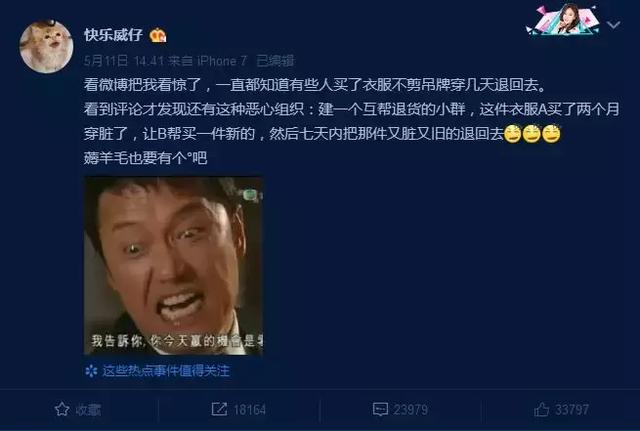The height and width of the screenshot is (431, 640).
Task: Click the like count 33797
Action: (x=572, y=410)
